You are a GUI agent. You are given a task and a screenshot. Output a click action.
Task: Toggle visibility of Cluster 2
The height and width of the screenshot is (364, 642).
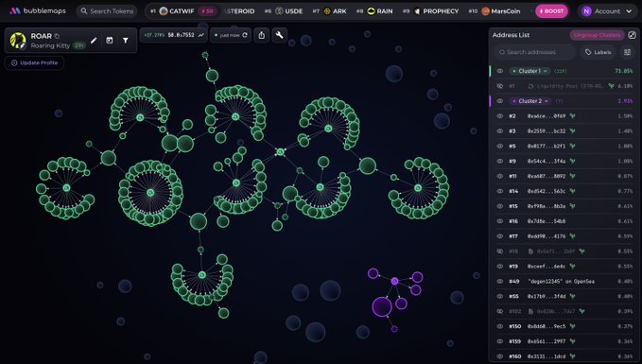point(500,101)
